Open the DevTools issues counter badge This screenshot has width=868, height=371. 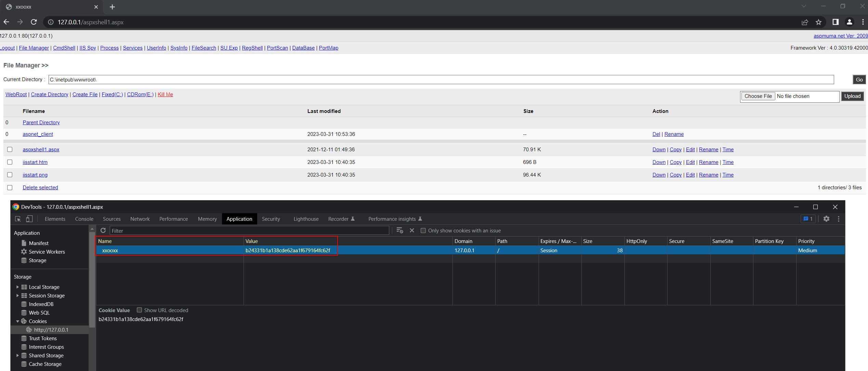808,219
